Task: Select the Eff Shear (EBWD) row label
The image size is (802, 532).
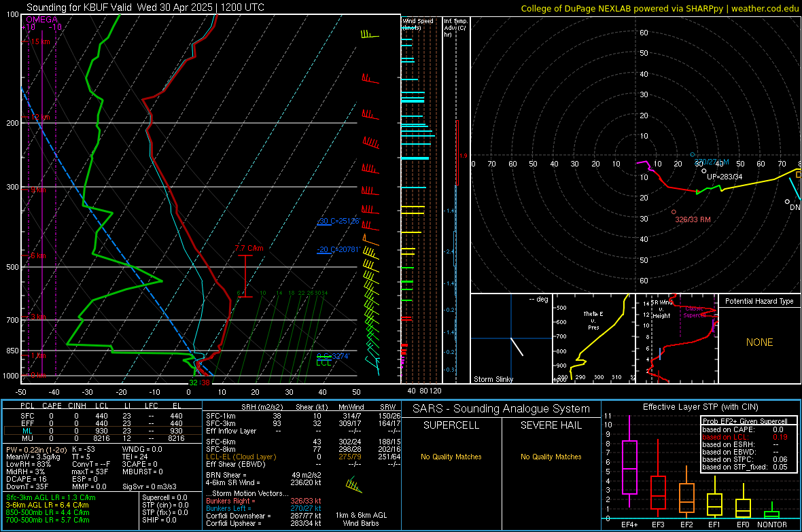Action: pos(236,464)
